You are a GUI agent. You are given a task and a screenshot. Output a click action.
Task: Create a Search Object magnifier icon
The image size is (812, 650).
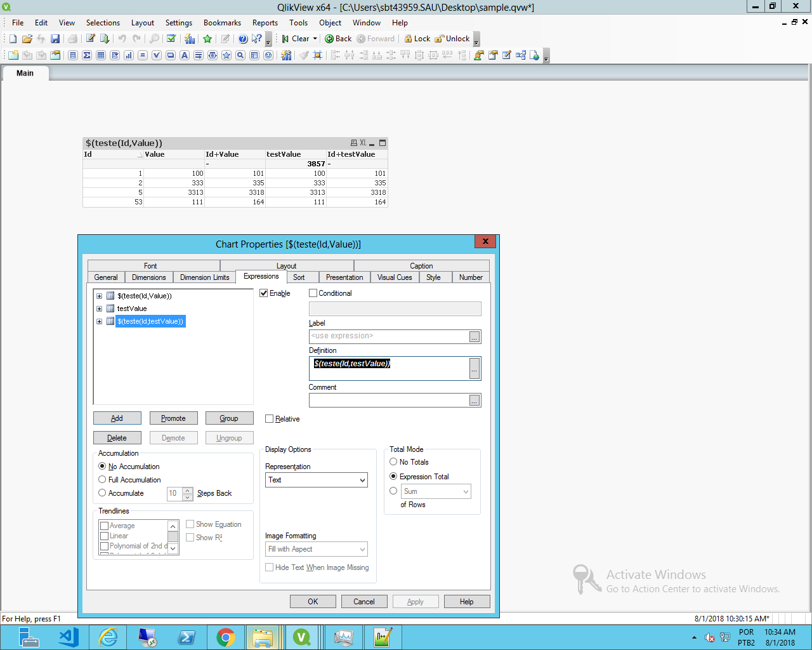coord(240,55)
